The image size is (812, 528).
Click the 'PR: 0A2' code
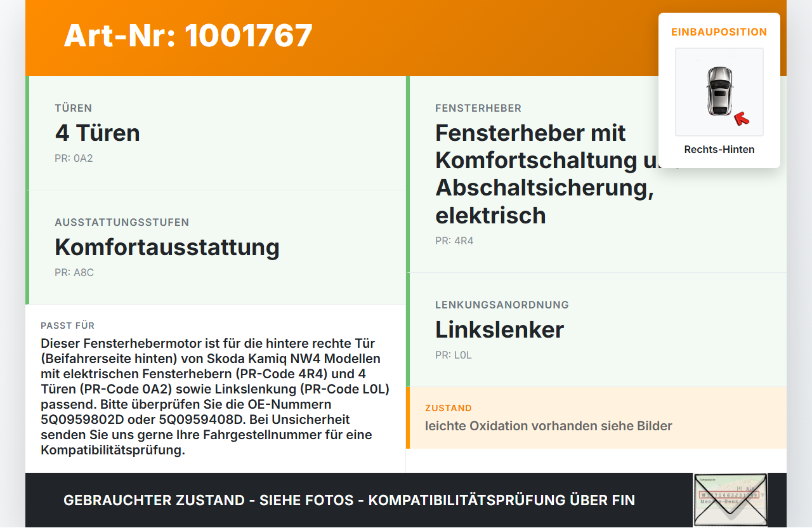tap(74, 158)
